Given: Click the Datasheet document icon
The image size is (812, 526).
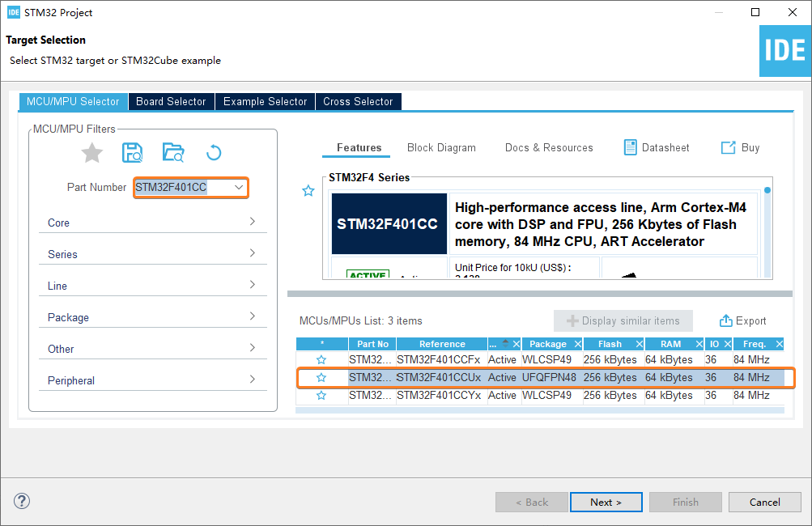Looking at the screenshot, I should (x=630, y=147).
